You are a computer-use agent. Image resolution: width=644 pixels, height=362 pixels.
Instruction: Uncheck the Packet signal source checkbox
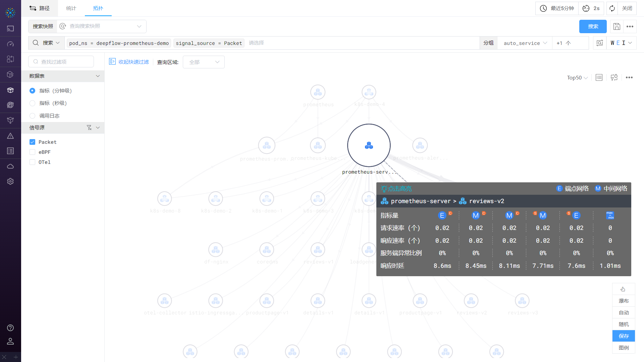(x=33, y=142)
